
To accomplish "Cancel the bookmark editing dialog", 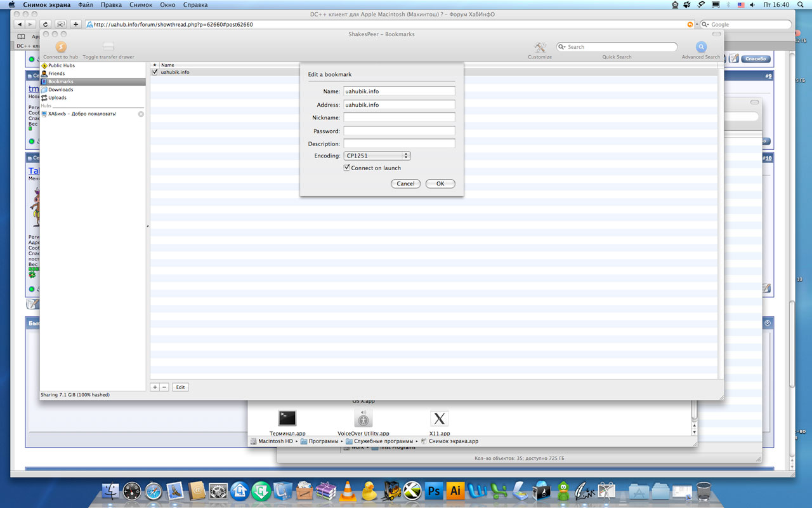I will pyautogui.click(x=405, y=184).
